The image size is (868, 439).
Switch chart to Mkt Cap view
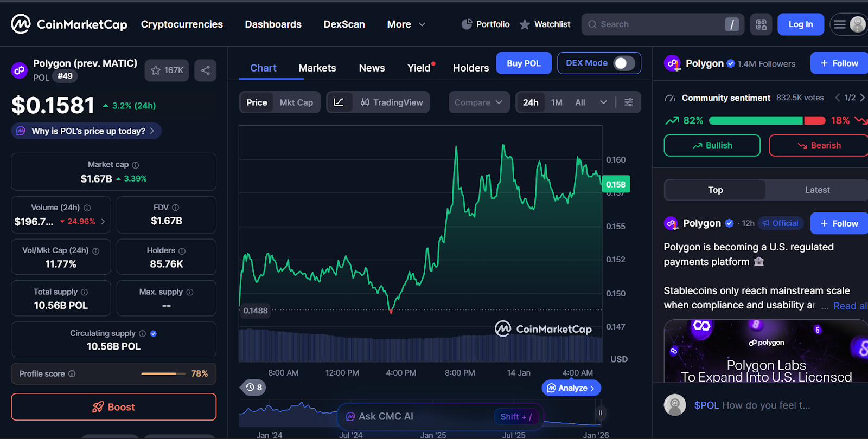pyautogui.click(x=296, y=102)
